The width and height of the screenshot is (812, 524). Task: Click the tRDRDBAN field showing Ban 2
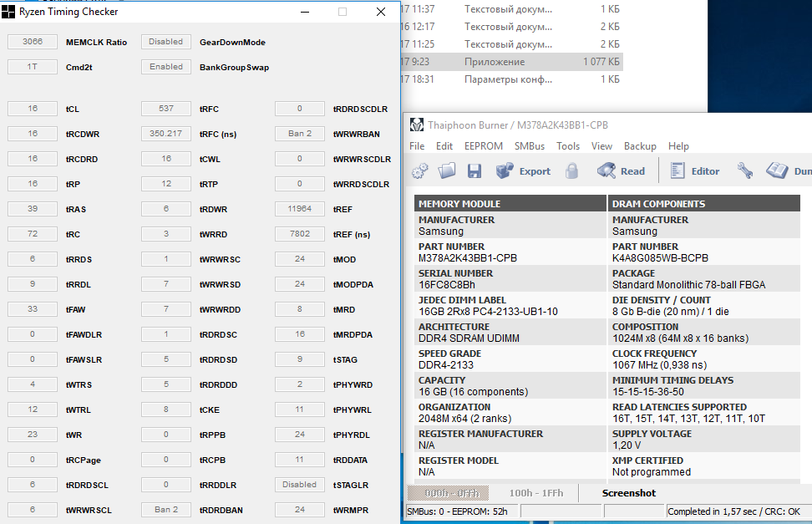point(166,510)
